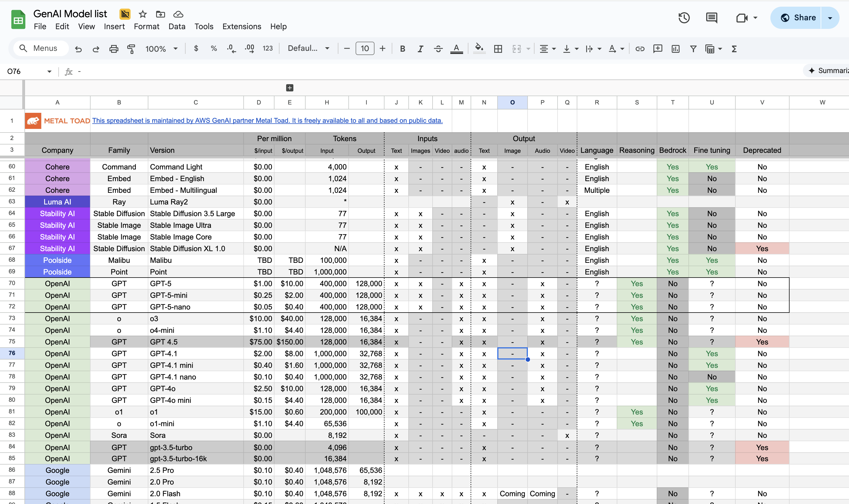
Task: Open the Data menu
Action: (177, 26)
